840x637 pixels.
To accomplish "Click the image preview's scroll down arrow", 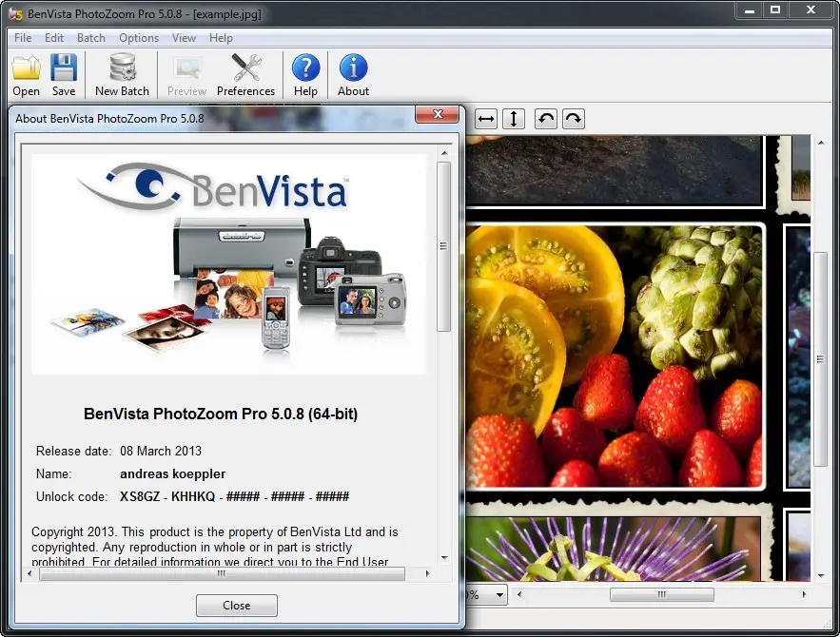I will coord(821,576).
